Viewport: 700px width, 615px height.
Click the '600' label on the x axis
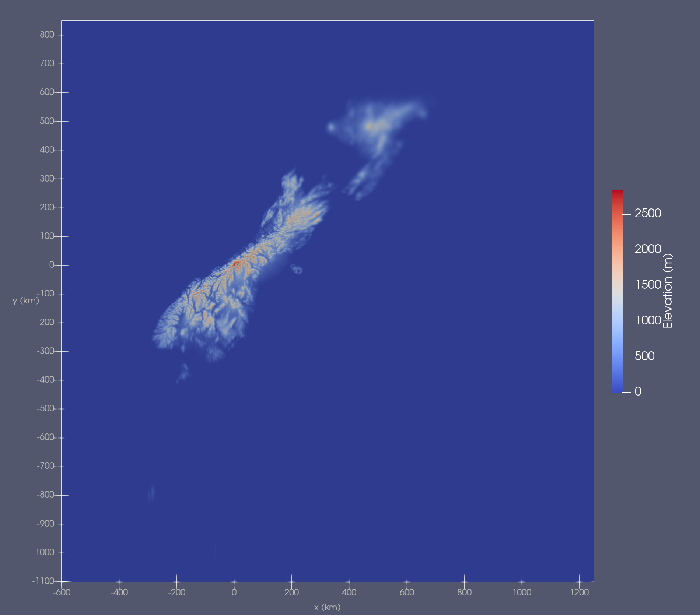point(407,592)
